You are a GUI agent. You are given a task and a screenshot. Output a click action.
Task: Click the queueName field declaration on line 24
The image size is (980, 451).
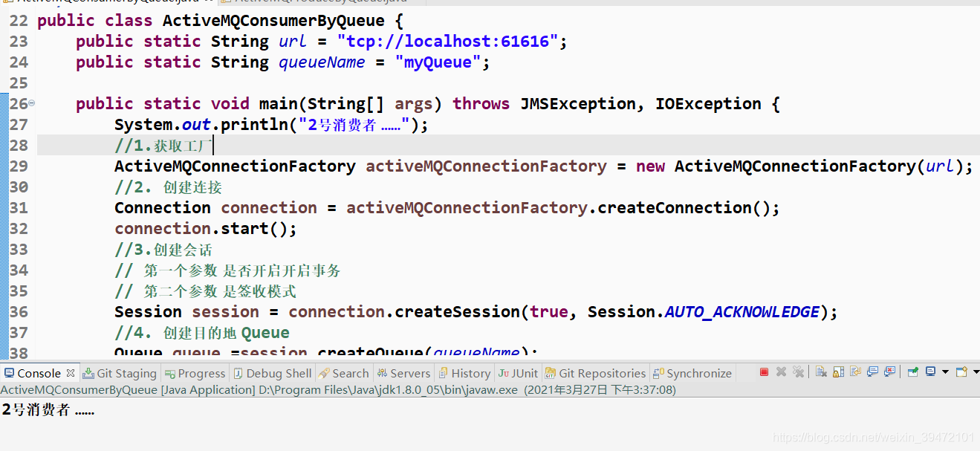(322, 62)
